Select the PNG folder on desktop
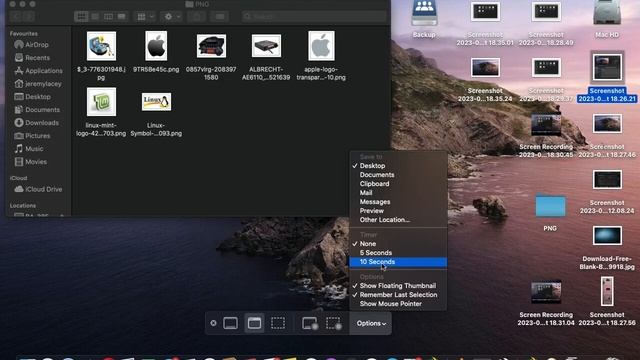Image resolution: width=640 pixels, height=360 pixels. click(550, 213)
